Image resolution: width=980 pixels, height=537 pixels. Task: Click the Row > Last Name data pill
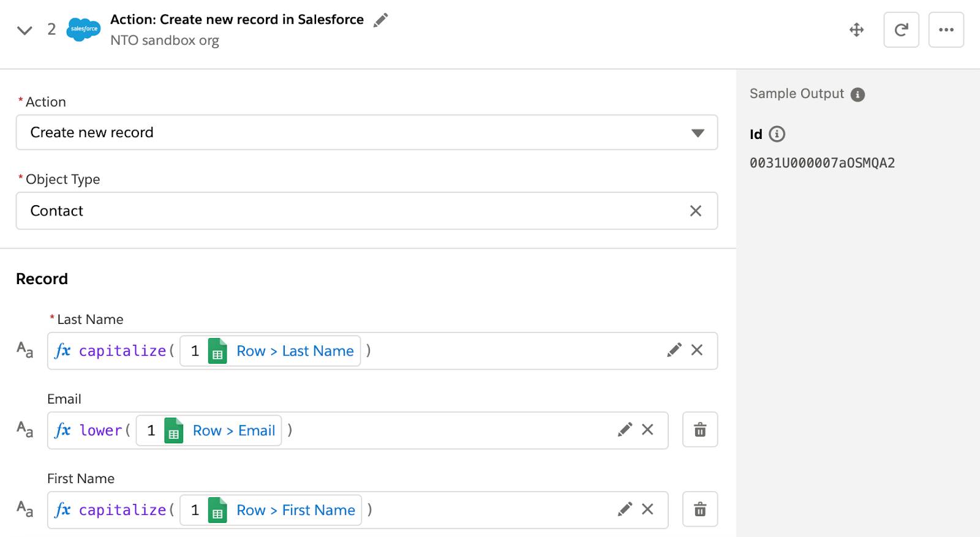click(x=270, y=351)
